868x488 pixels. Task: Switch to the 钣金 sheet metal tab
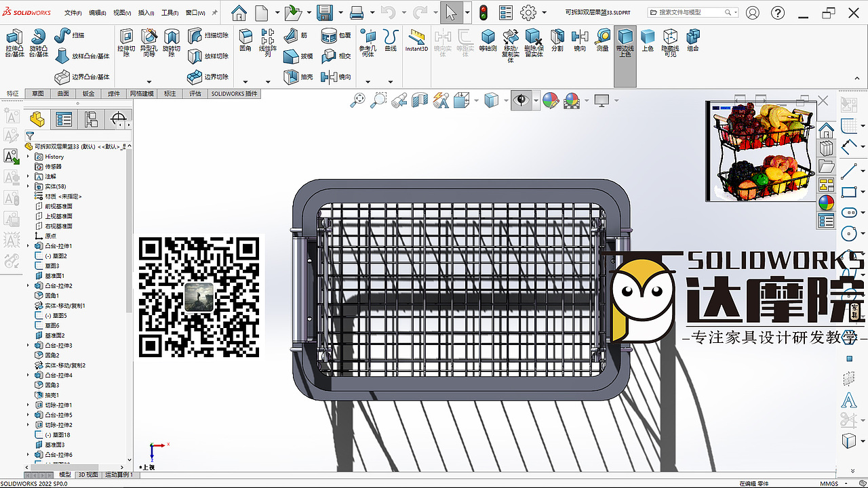(x=88, y=94)
